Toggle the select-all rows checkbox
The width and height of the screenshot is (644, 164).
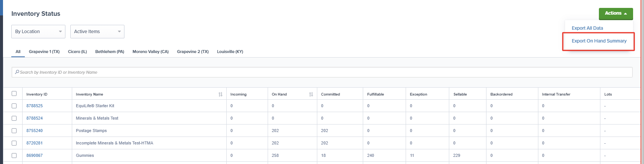[x=14, y=94]
